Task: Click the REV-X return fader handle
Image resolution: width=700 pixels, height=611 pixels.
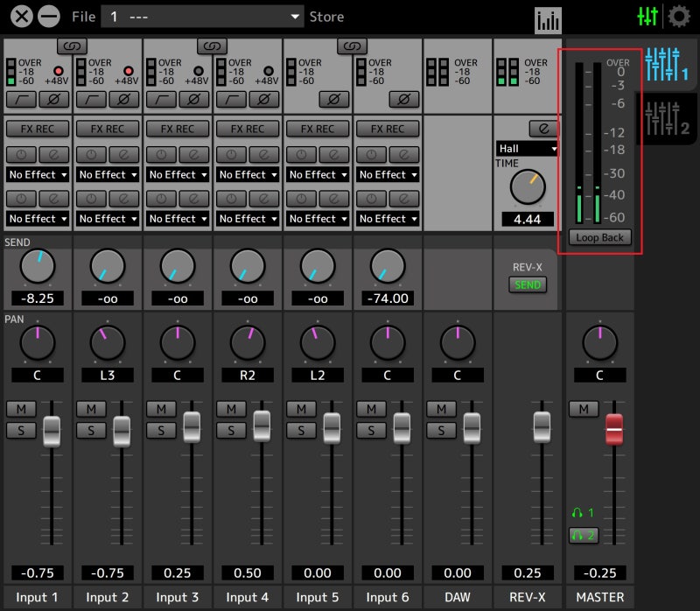Action: [542, 427]
